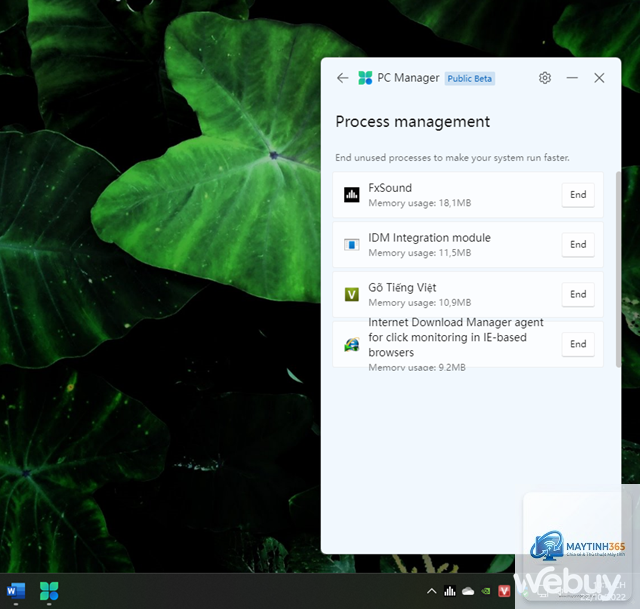The height and width of the screenshot is (609, 640).
Task: Click NVIDIA tray icon
Action: click(486, 591)
